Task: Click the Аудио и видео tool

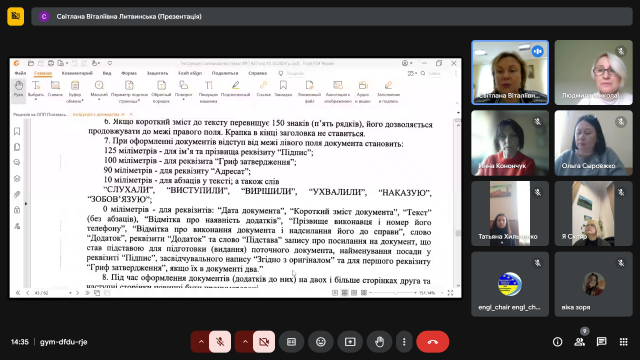Action: (363, 91)
